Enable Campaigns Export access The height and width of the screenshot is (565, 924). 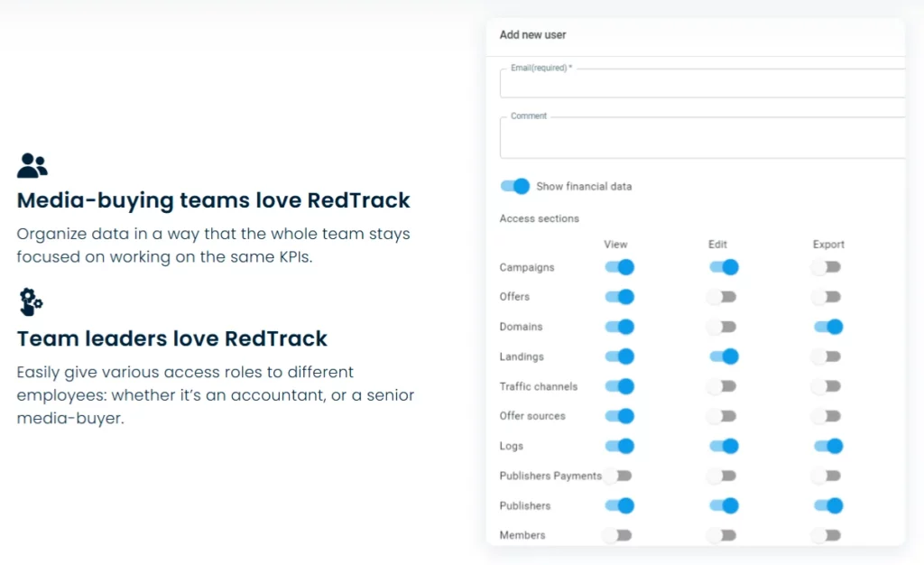coord(827,266)
